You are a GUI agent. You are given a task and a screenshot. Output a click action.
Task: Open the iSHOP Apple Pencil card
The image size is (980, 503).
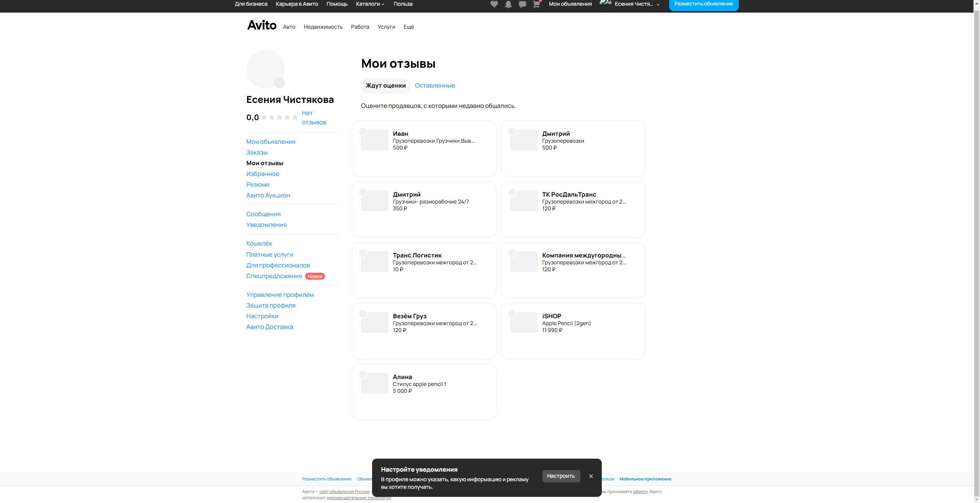[x=573, y=331]
